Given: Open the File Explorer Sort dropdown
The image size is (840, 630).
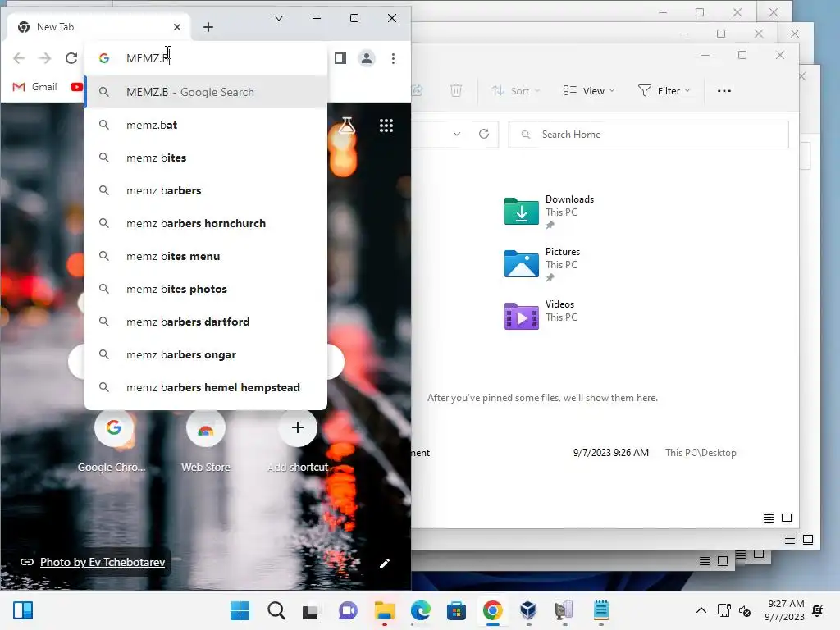Looking at the screenshot, I should pyautogui.click(x=515, y=91).
